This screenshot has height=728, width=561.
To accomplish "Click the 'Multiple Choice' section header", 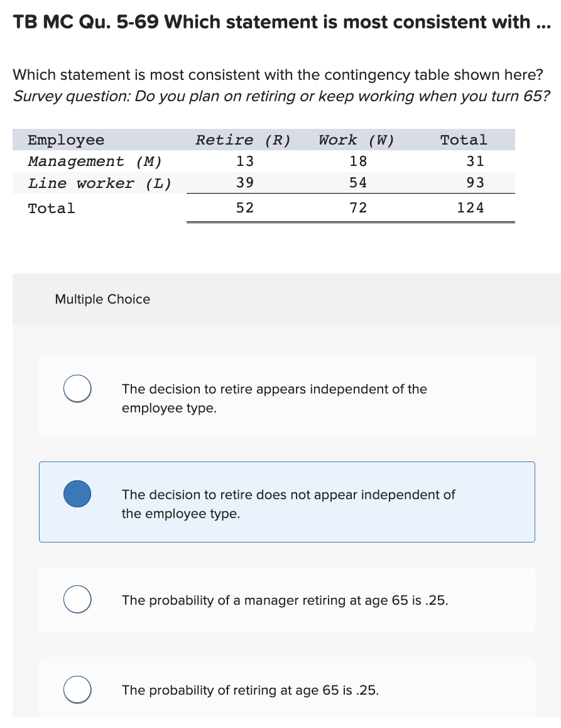I will 102,299.
